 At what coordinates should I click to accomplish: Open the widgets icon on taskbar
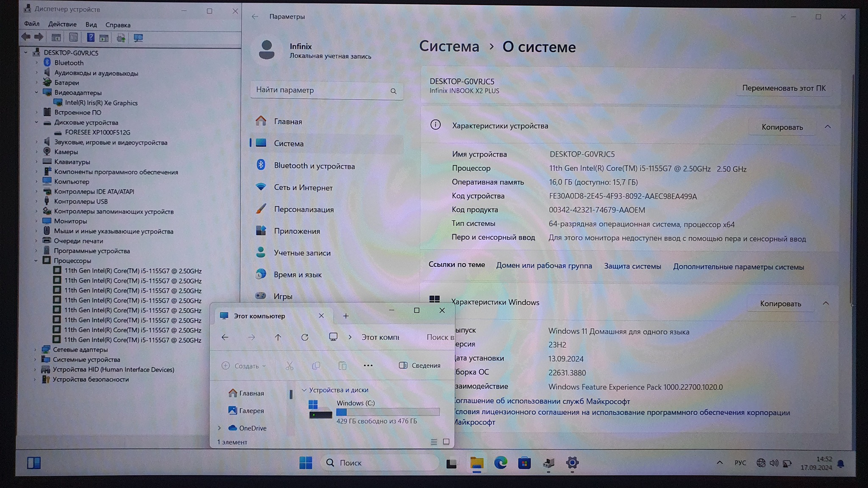point(34,463)
